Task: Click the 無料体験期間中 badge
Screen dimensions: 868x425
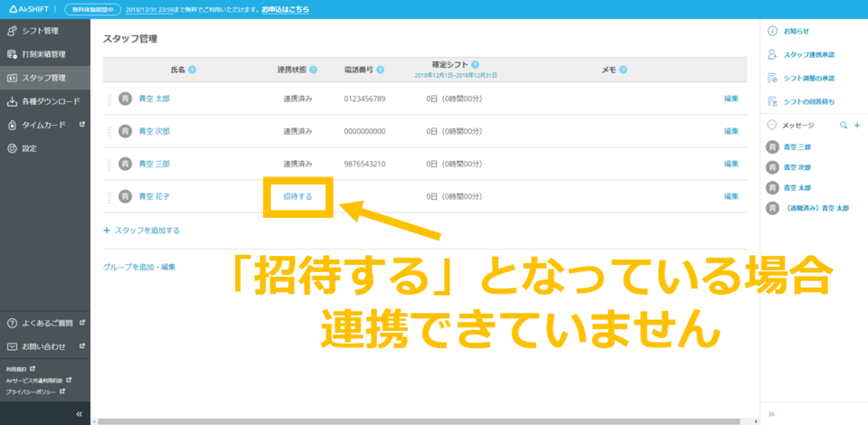Action: [93, 9]
